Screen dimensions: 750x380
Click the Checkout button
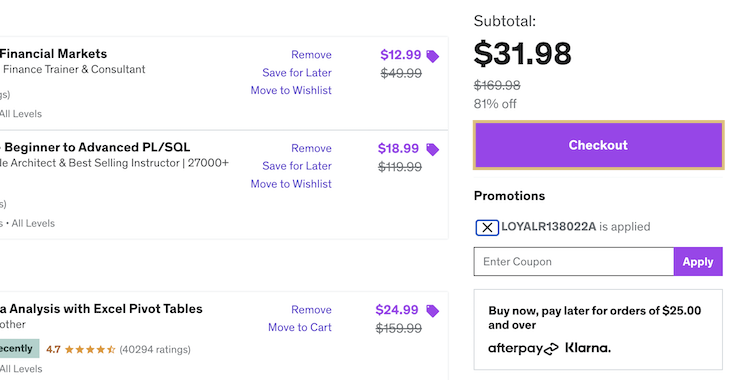click(598, 145)
